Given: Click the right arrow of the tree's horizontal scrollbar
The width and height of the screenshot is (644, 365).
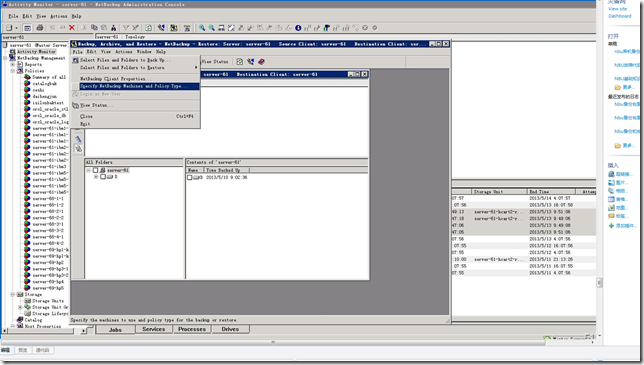Looking at the screenshot, I should pyautogui.click(x=84, y=330).
